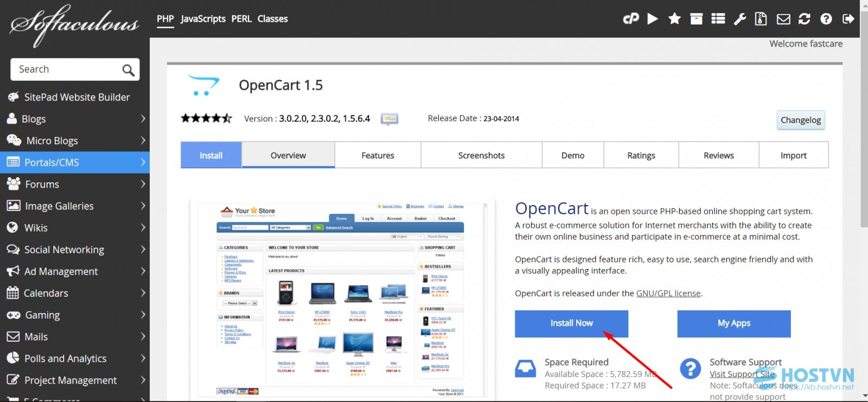Screen dimensions: 868x402
Task: Expand the Image Galleries category chevron
Action: point(143,206)
